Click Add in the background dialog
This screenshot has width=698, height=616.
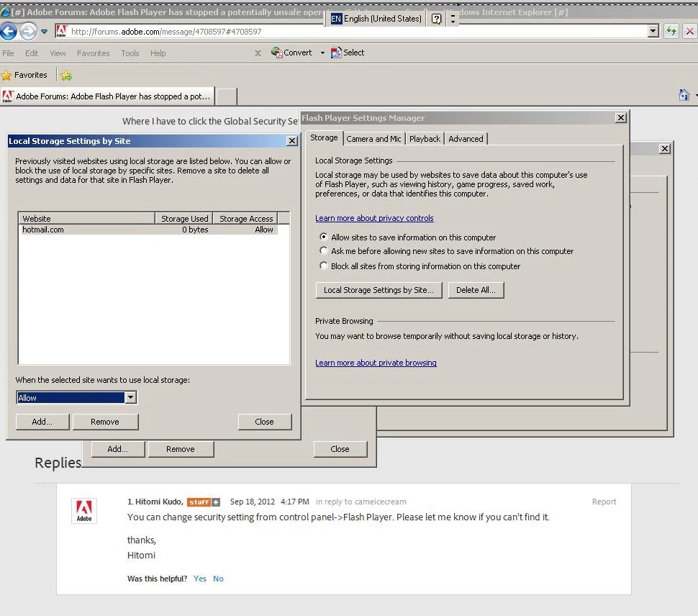tap(118, 449)
